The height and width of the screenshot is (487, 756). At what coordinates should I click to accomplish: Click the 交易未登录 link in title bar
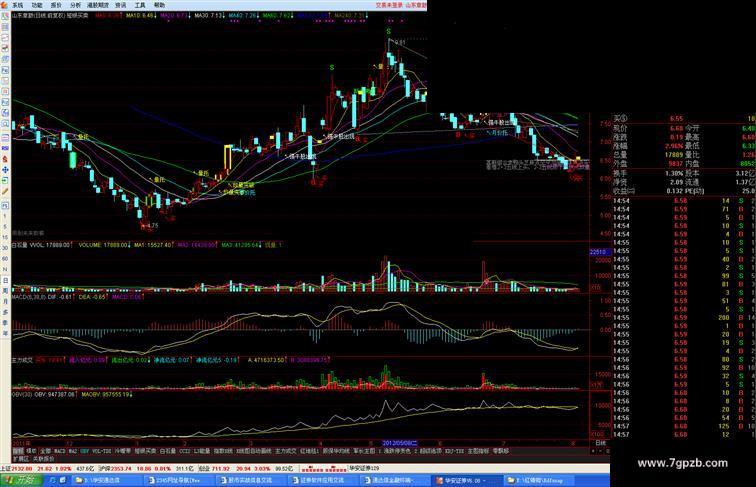[x=389, y=5]
